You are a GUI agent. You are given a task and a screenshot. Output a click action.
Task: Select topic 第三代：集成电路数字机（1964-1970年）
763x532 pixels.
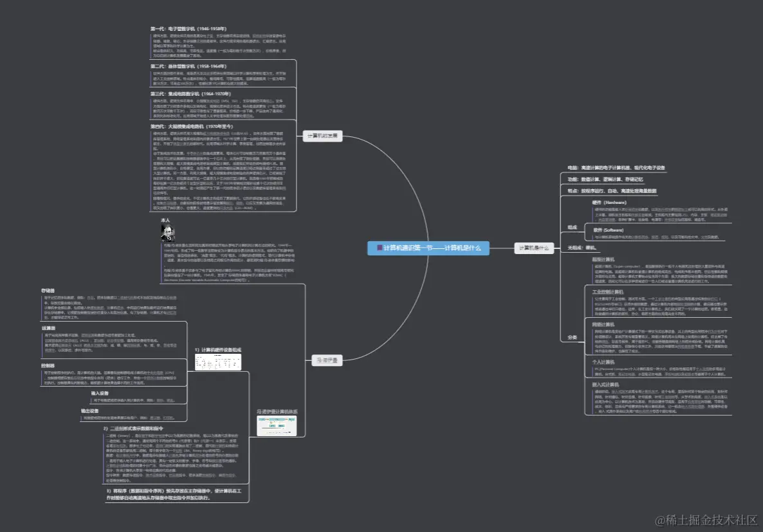[190, 94]
